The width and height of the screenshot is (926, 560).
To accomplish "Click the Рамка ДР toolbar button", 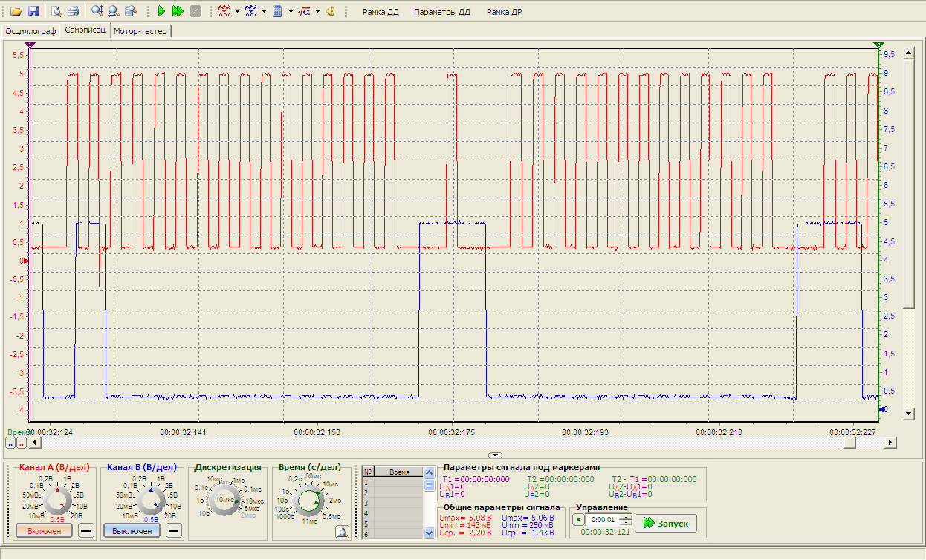I will pyautogui.click(x=504, y=12).
